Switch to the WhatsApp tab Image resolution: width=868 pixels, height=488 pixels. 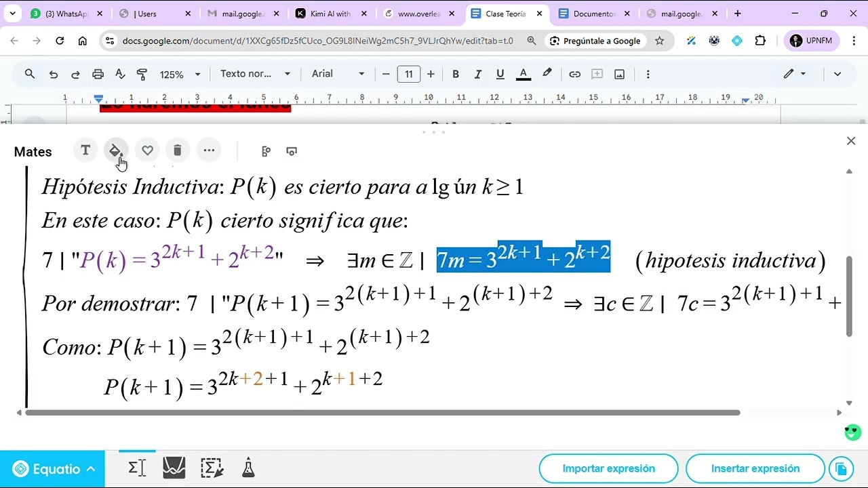click(x=66, y=14)
